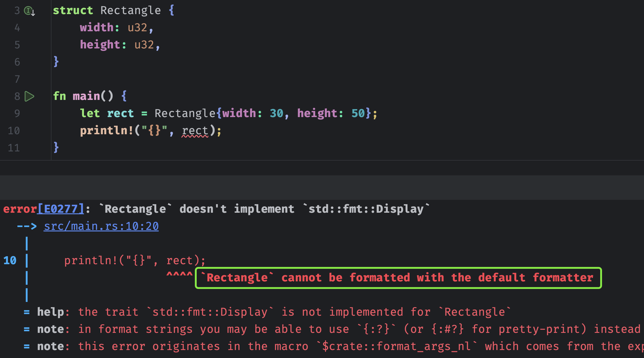Click the Rectangle struct name on line 3
644x358 pixels.
tap(131, 10)
